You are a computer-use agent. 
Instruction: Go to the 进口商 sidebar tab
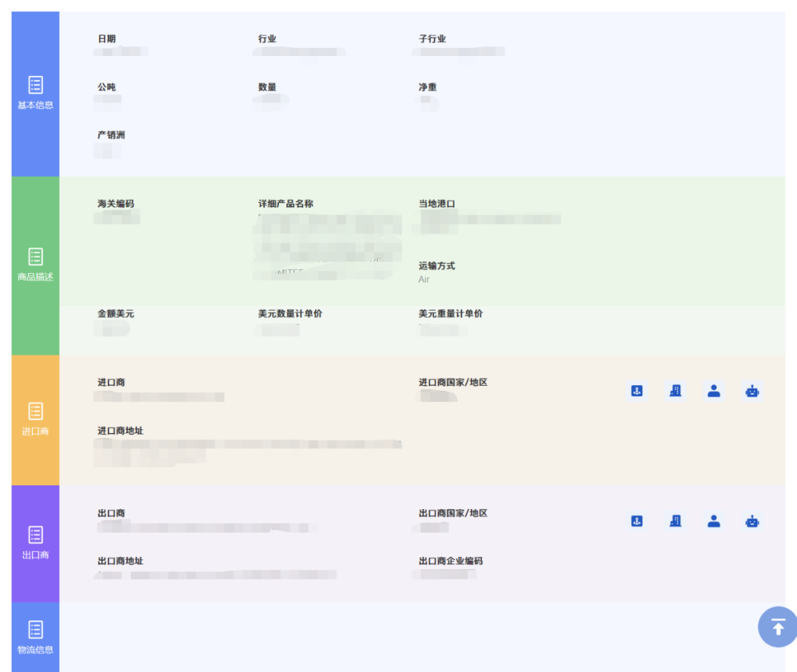(35, 420)
